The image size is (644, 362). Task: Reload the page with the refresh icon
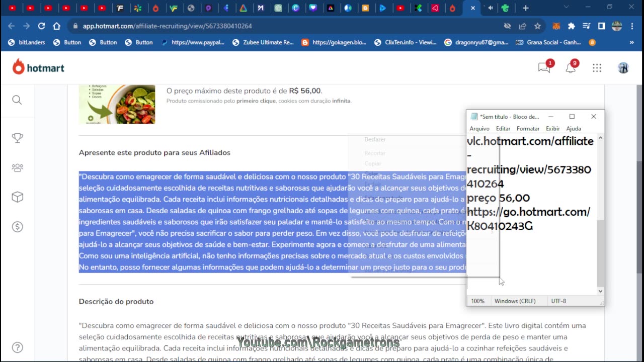click(42, 26)
